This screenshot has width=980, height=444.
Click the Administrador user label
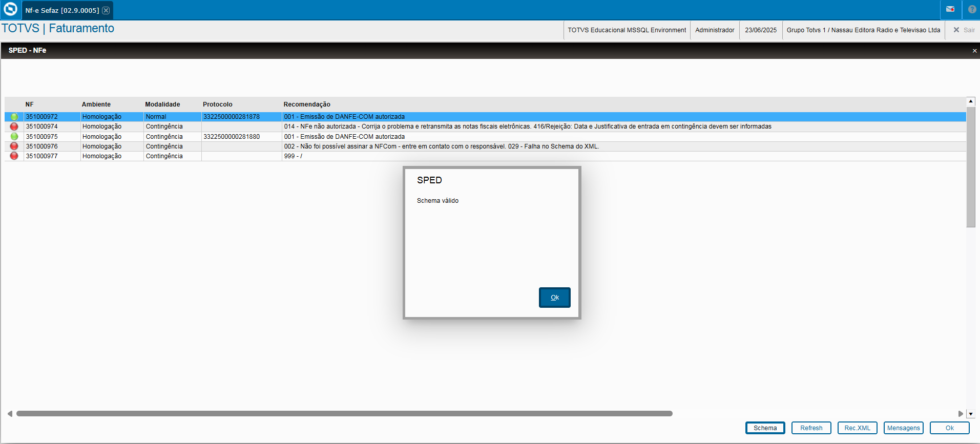[715, 30]
